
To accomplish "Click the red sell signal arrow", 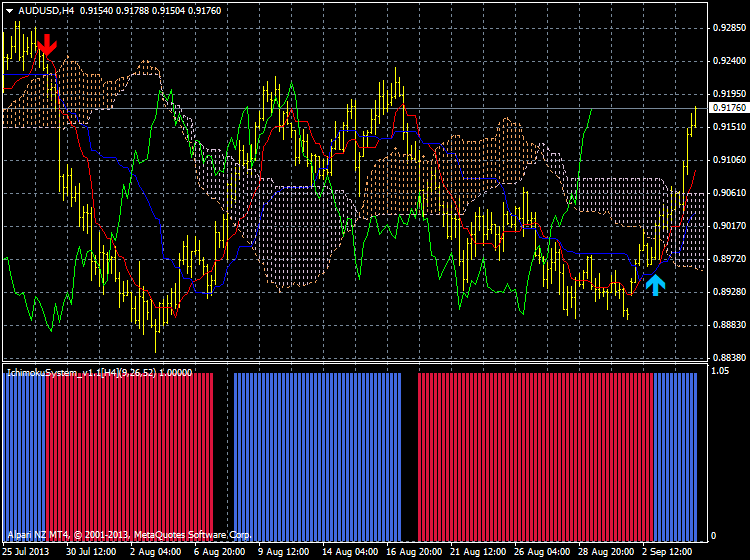I will click(47, 45).
